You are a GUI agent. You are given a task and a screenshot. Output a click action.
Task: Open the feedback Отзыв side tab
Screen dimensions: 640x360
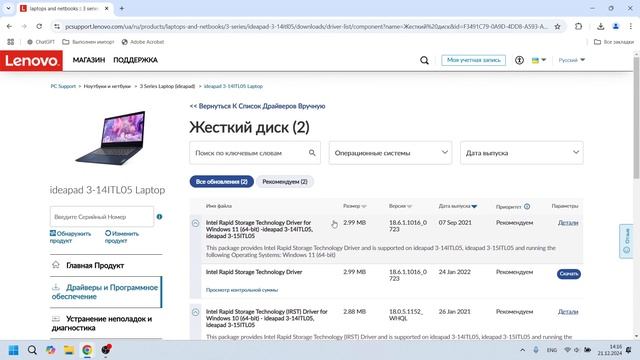pos(626,241)
